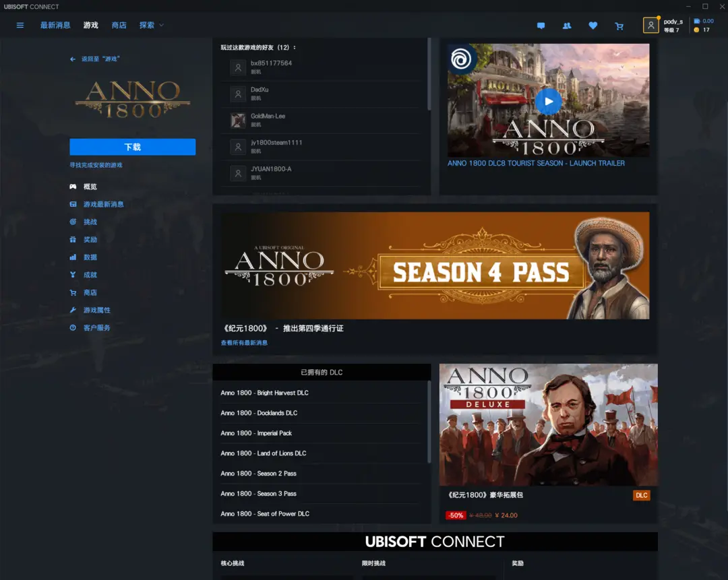Click the target icon beside 挑战

coord(73,222)
